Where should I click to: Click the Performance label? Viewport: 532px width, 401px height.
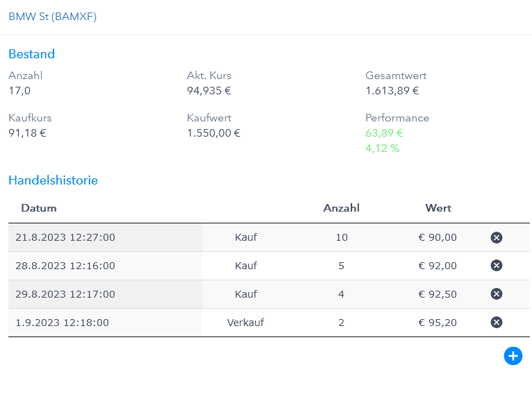tap(397, 118)
